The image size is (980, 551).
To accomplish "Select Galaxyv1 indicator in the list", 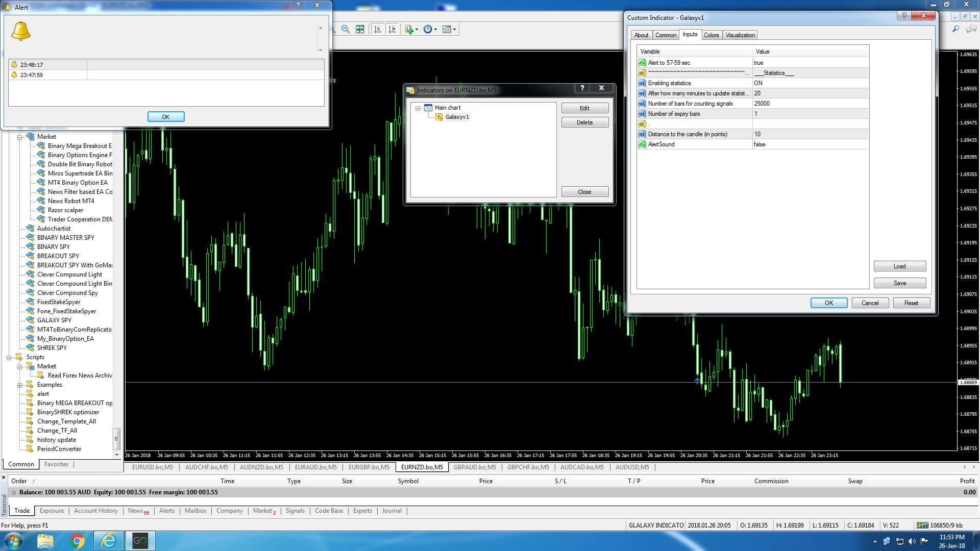I will coord(457,117).
